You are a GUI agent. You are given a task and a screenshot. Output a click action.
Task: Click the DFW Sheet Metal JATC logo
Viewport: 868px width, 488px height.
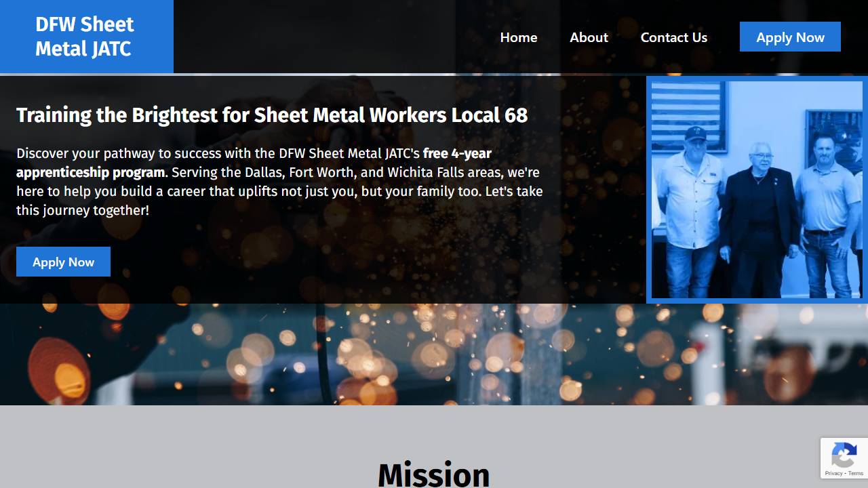(x=86, y=37)
